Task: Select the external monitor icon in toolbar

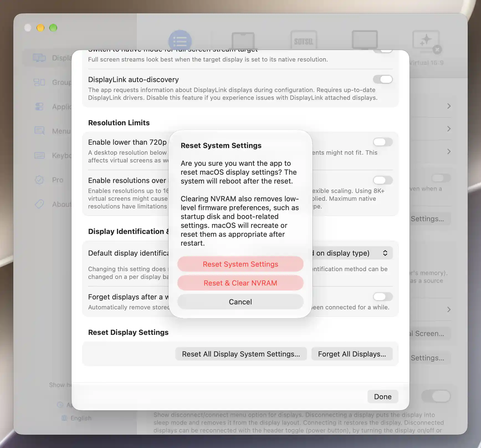Action: 365,40
